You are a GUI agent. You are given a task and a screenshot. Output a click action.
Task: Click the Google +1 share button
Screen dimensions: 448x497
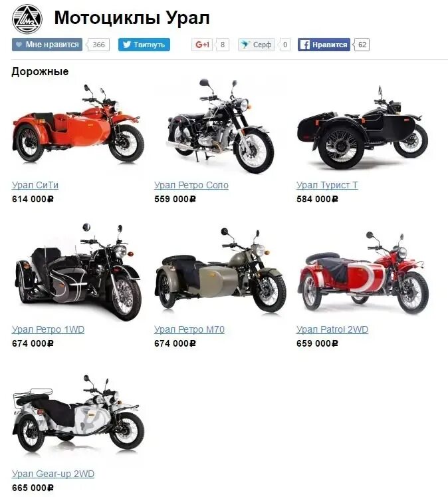[202, 45]
